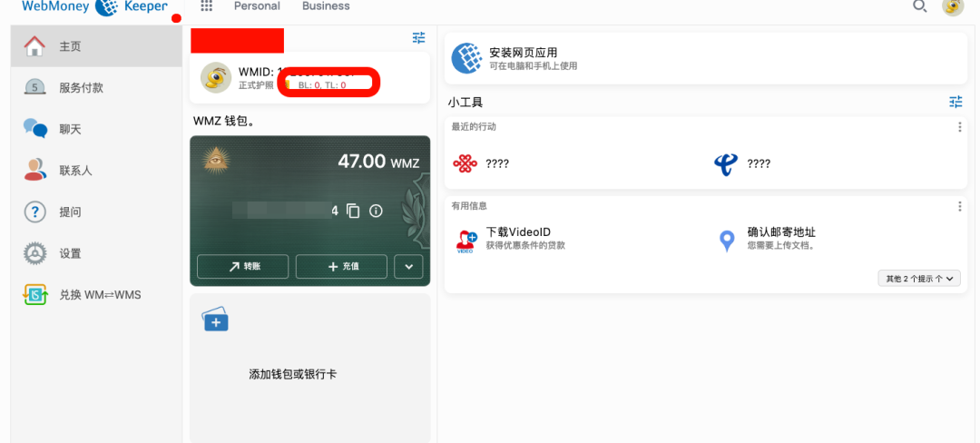Switch to the Business tab
This screenshot has height=443, width=980.
(326, 6)
